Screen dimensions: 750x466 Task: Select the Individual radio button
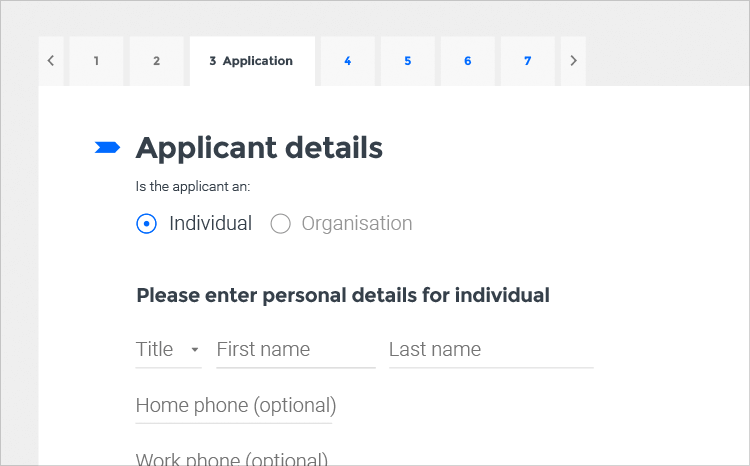coord(147,224)
